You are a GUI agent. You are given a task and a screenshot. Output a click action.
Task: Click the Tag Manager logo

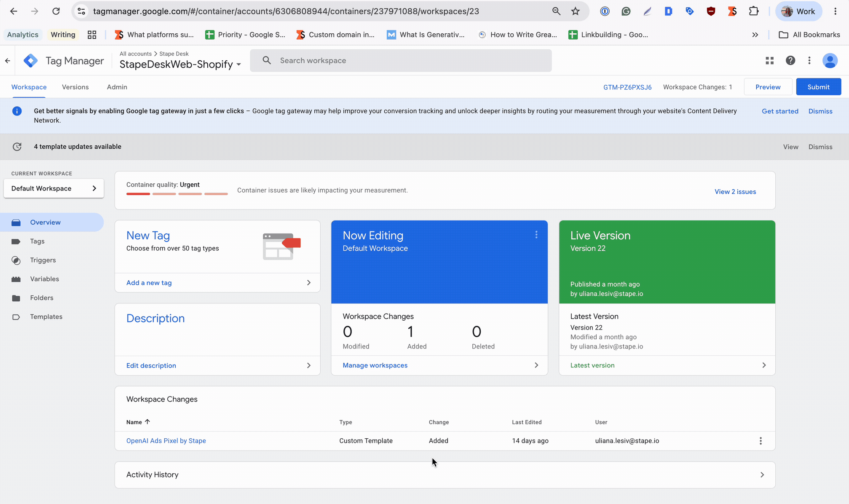coord(30,61)
